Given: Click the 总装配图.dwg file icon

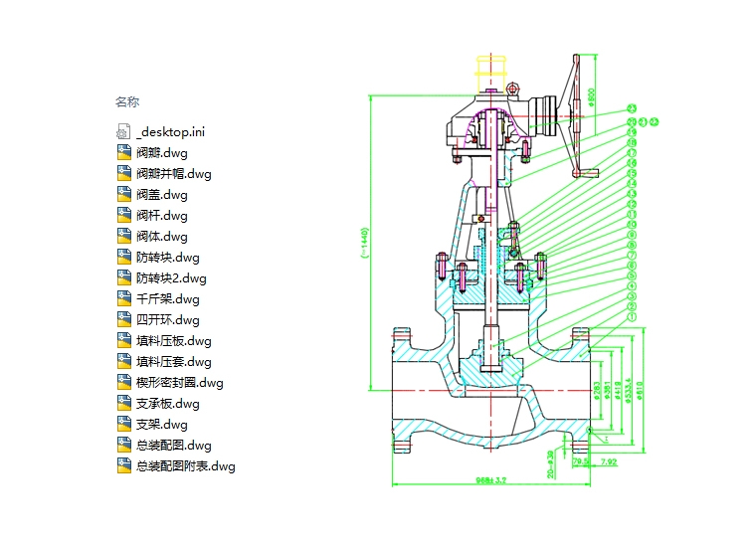Looking at the screenshot, I should point(124,445).
